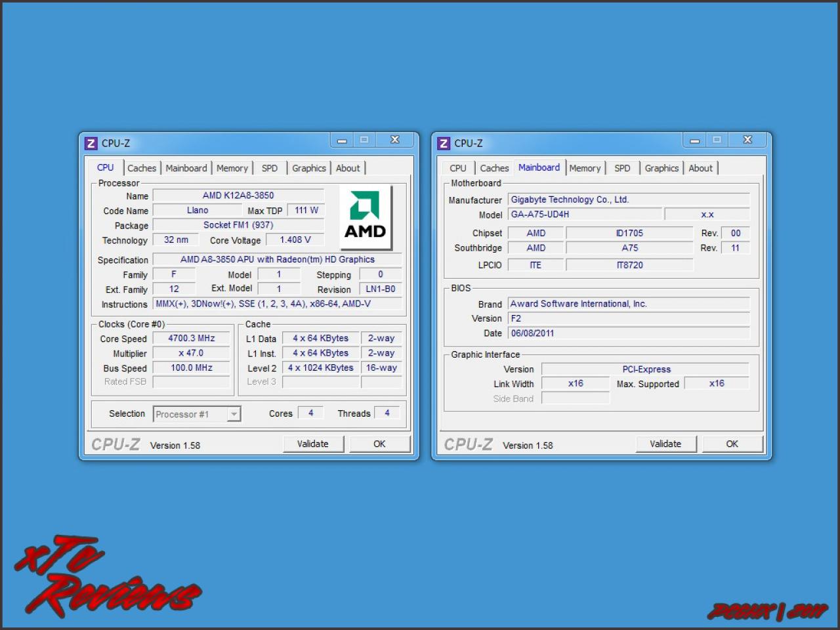Click the Level 2 4 x 1024 KBytes value

(x=321, y=368)
